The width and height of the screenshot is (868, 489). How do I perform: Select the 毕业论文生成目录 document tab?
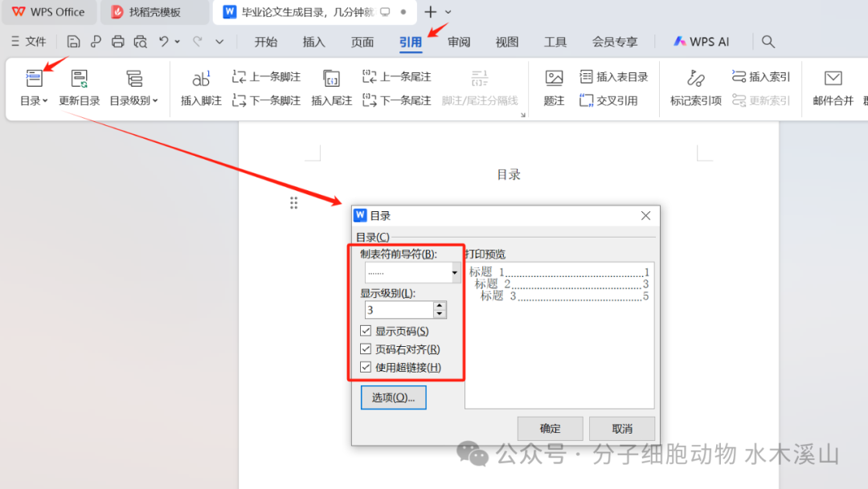314,12
